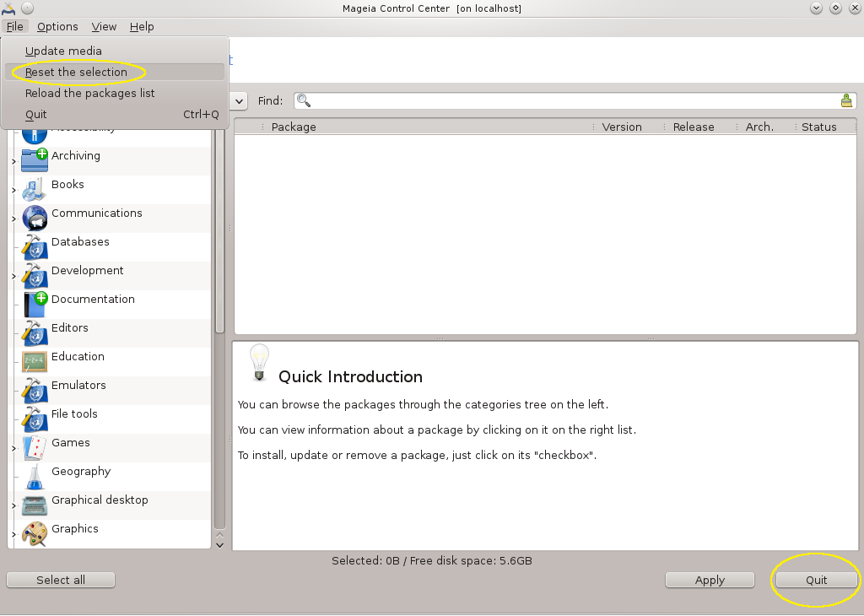Click the Databases category icon
The width and height of the screenshot is (864, 616).
pos(34,246)
